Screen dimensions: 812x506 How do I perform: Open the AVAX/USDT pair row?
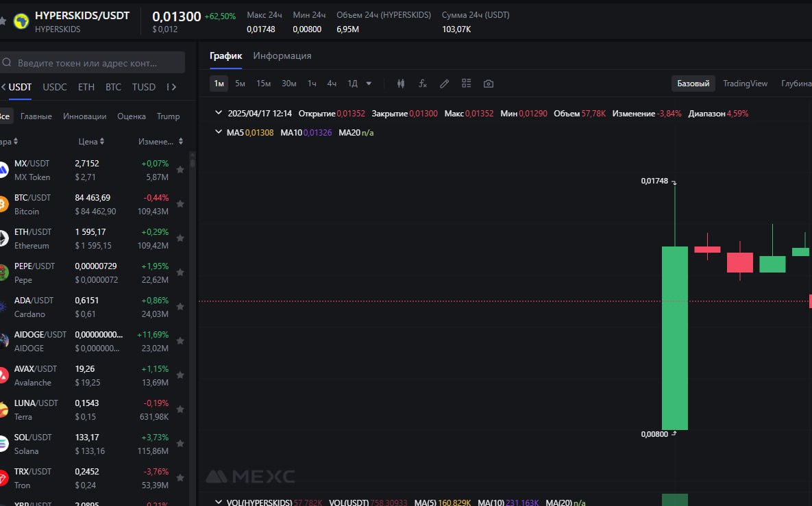coord(93,376)
